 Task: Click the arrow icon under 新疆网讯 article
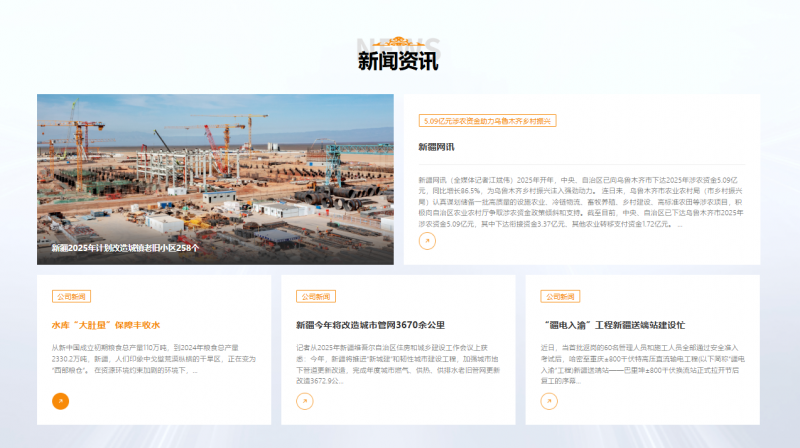pyautogui.click(x=427, y=241)
